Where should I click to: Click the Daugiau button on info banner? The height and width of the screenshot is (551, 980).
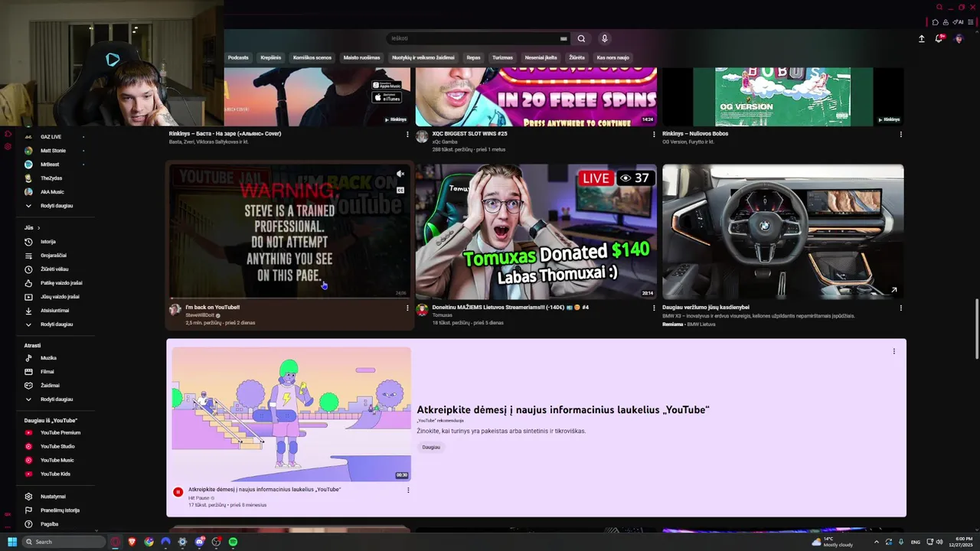tap(431, 447)
